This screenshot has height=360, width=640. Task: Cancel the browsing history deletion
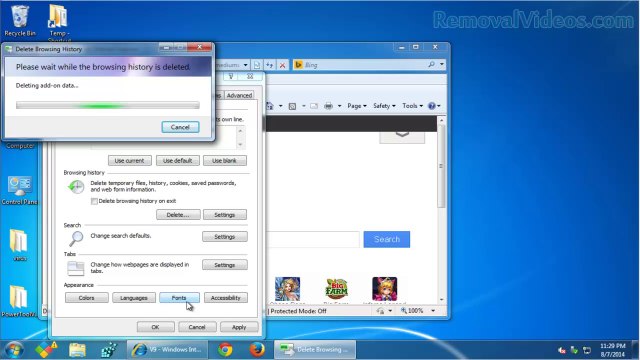180,127
